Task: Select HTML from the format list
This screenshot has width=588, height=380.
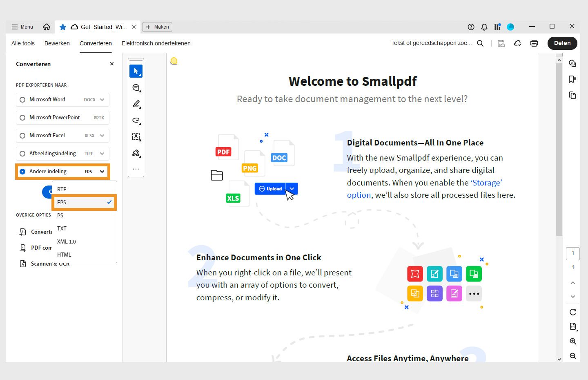Action: [x=64, y=255]
